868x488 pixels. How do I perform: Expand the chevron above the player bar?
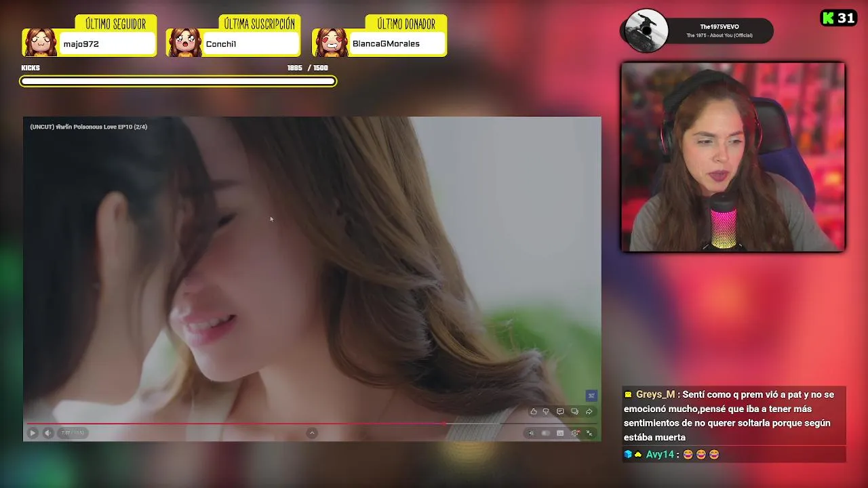tap(312, 432)
